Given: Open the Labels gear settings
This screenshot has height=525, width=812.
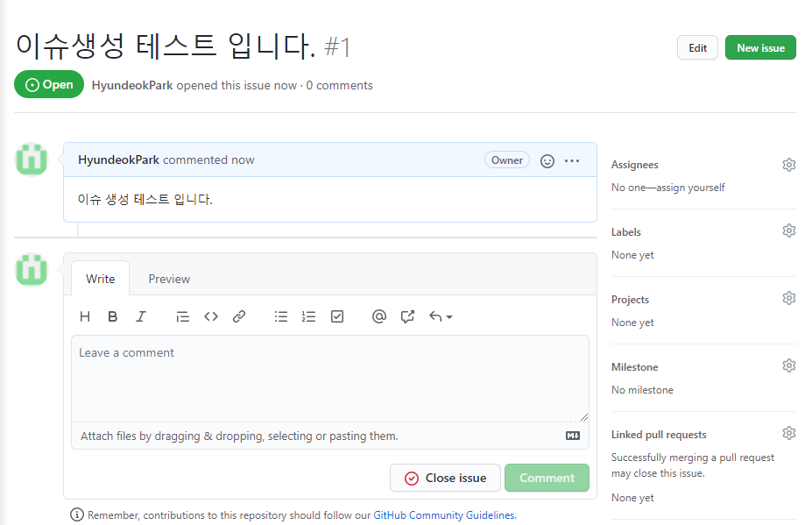Looking at the screenshot, I should (788, 231).
